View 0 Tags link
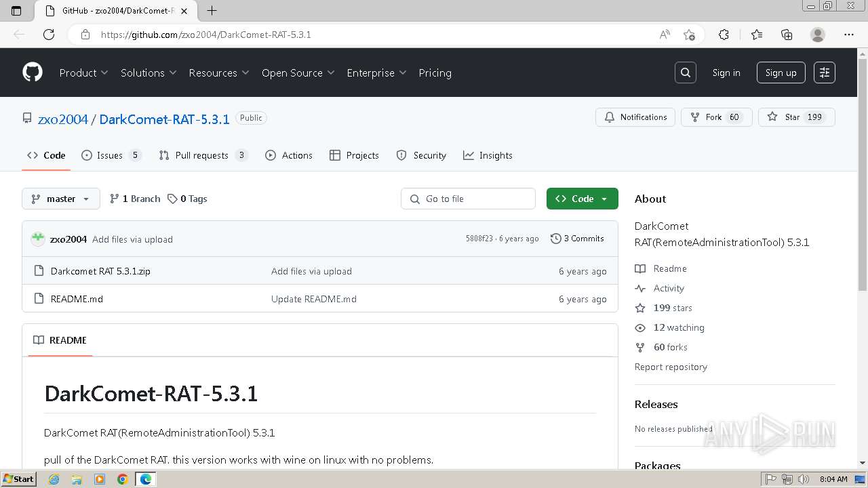The image size is (868, 488). 188,199
